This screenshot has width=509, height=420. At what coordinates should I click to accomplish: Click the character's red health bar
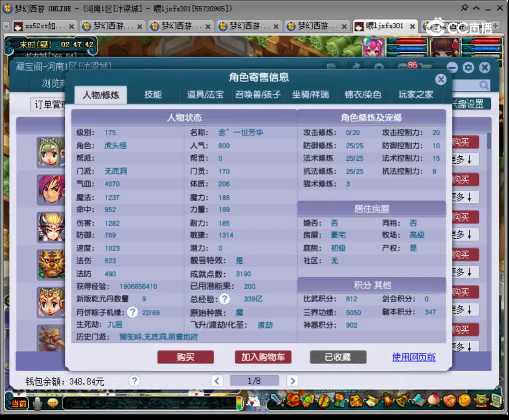coord(481,41)
